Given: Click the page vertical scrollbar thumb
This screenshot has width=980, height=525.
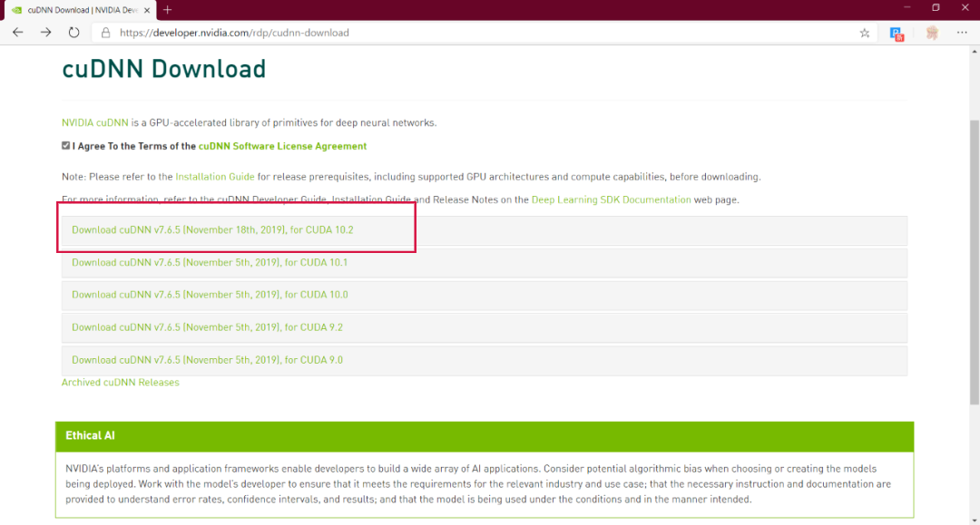Looking at the screenshot, I should click(x=975, y=262).
